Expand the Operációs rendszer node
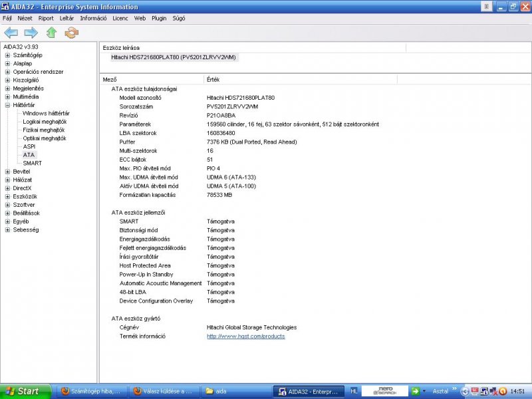 pos(7,72)
